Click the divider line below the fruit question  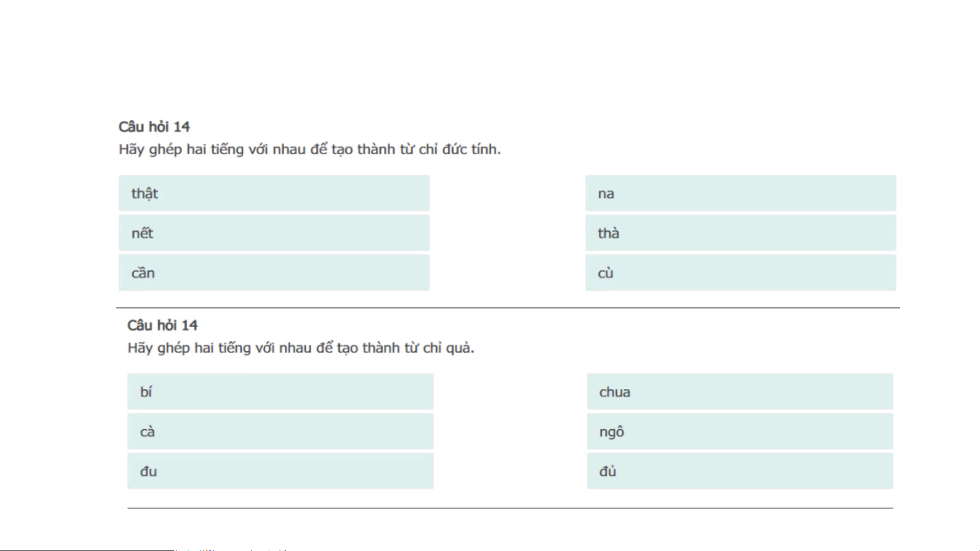pos(510,508)
